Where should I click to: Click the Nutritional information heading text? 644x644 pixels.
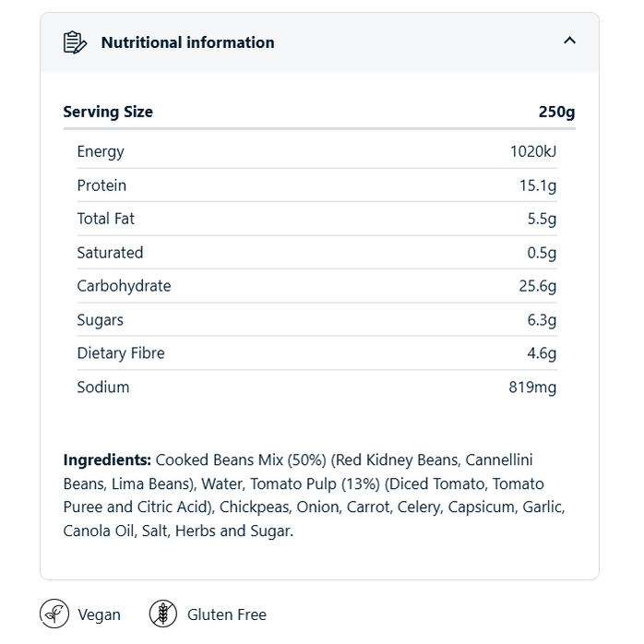click(187, 42)
